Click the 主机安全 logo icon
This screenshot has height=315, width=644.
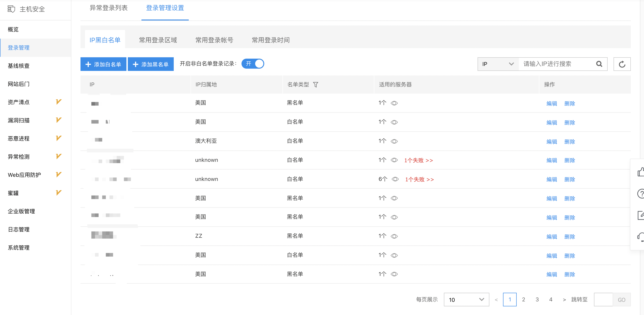click(x=11, y=9)
